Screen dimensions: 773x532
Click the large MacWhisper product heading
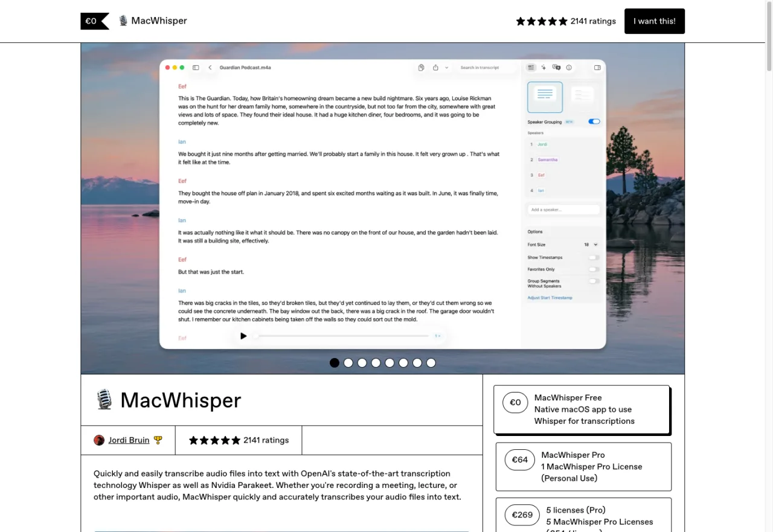point(181,400)
